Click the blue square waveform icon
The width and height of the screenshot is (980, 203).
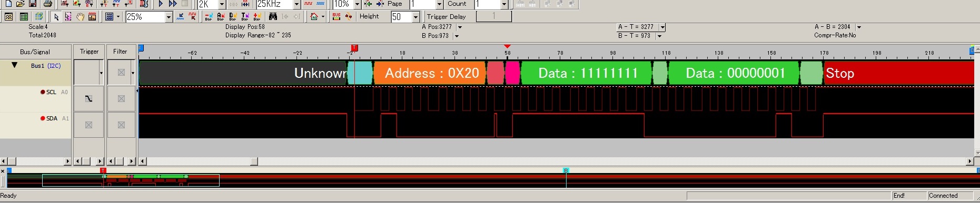pyautogui.click(x=320, y=4)
